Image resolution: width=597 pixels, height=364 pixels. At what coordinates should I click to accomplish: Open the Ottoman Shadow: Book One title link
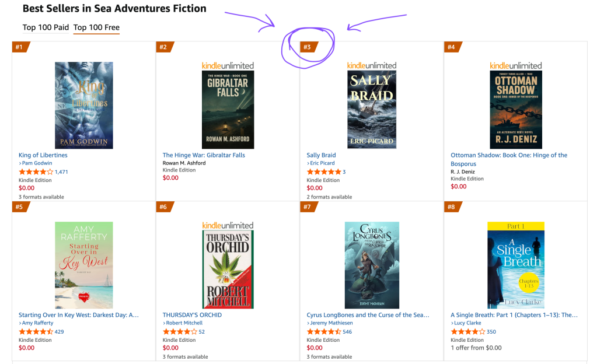[x=509, y=155]
